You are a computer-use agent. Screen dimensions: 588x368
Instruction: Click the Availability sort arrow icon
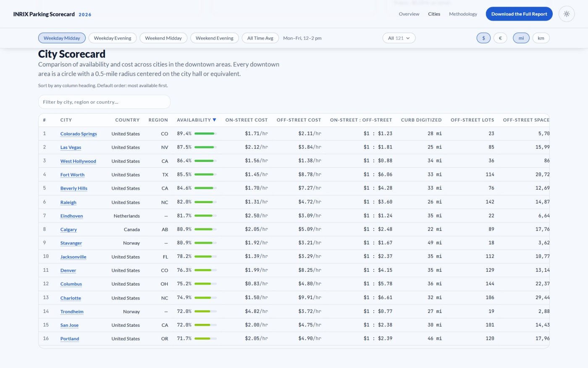pyautogui.click(x=214, y=120)
